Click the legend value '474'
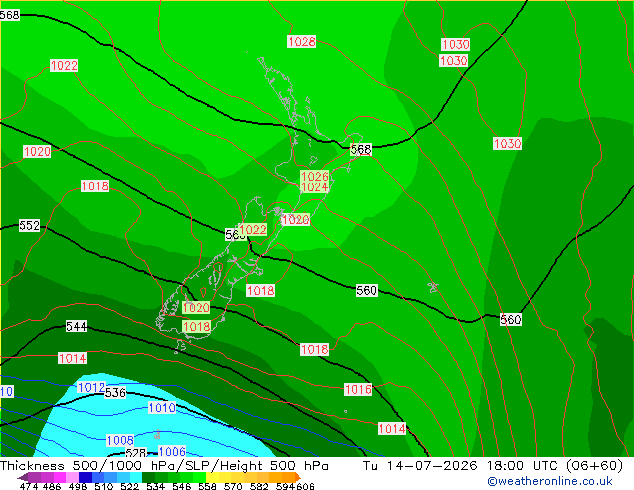634x490 pixels. tap(29, 486)
